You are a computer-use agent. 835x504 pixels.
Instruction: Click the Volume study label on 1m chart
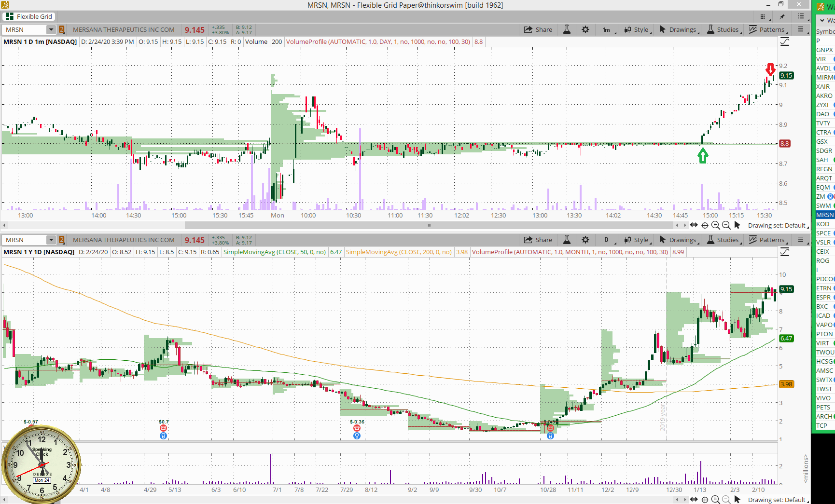click(x=256, y=42)
